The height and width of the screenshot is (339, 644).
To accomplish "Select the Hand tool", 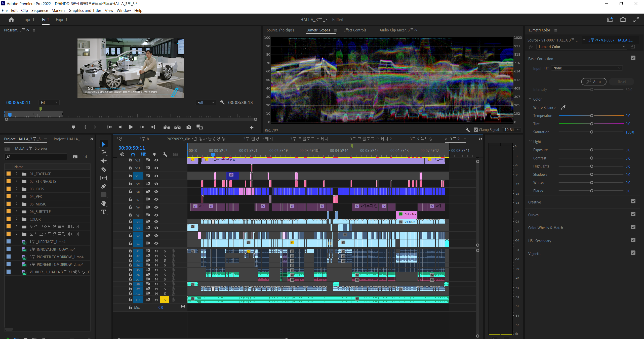I will point(104,203).
